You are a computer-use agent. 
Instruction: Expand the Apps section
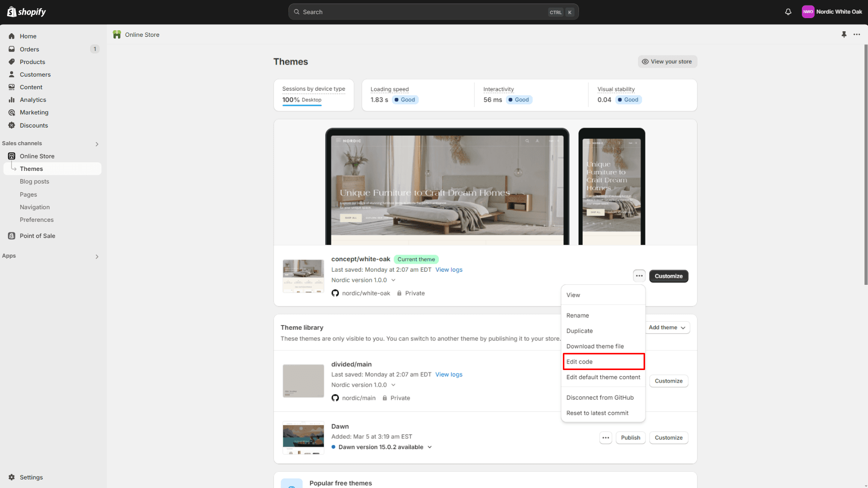coord(97,257)
